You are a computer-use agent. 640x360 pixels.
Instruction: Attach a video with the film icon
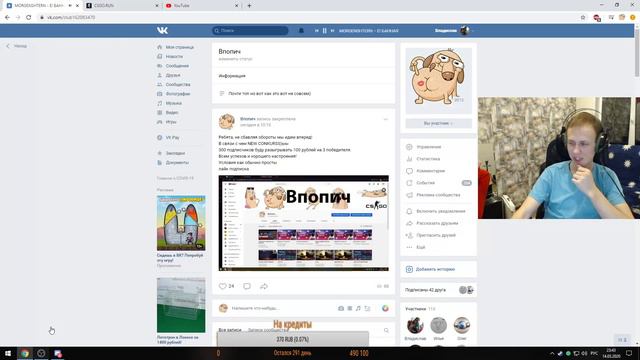click(350, 309)
